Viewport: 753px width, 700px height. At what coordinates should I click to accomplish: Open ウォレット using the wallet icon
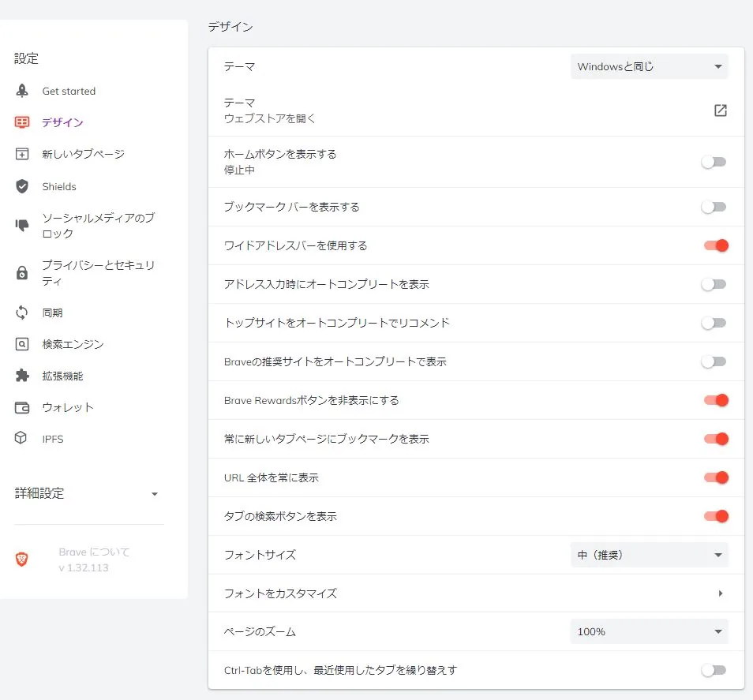21,407
